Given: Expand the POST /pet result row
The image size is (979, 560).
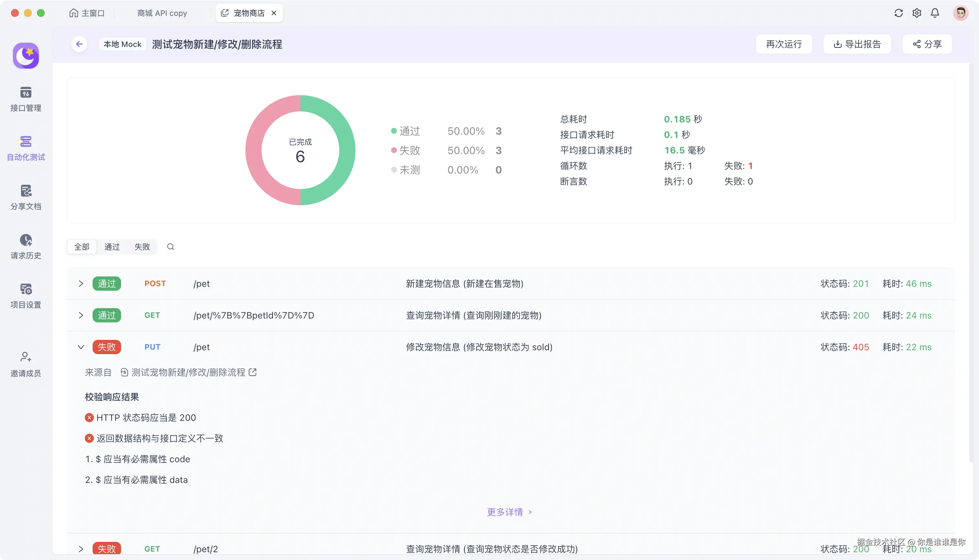Looking at the screenshot, I should tap(81, 284).
